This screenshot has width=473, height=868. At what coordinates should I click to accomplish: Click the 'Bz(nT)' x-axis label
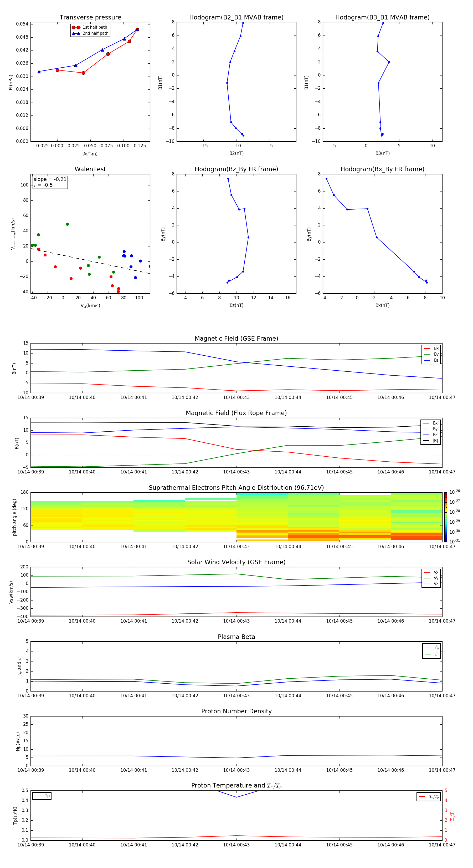point(236,305)
